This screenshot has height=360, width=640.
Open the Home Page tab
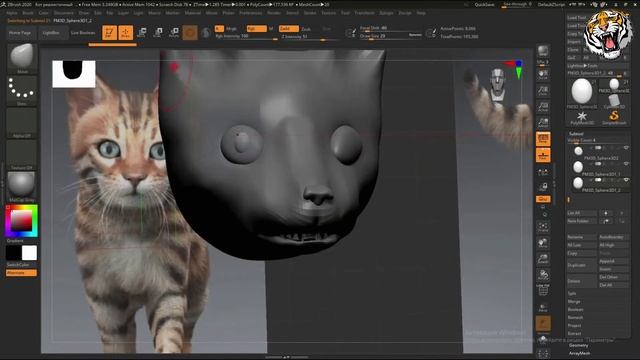point(20,33)
